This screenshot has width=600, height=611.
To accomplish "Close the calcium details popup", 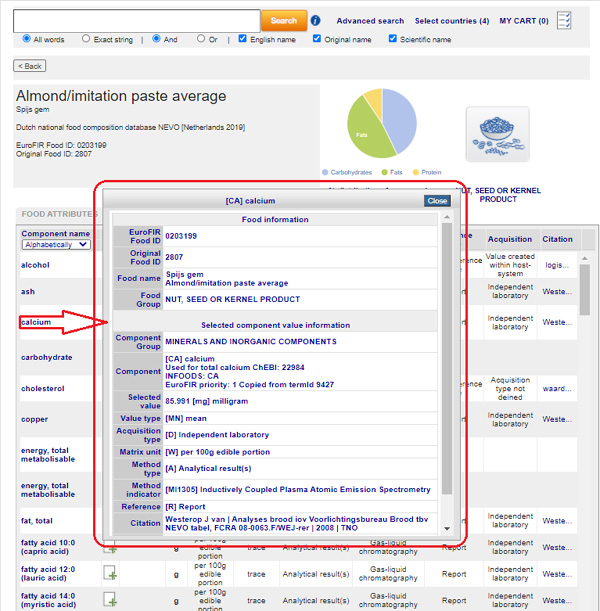I will coord(437,201).
